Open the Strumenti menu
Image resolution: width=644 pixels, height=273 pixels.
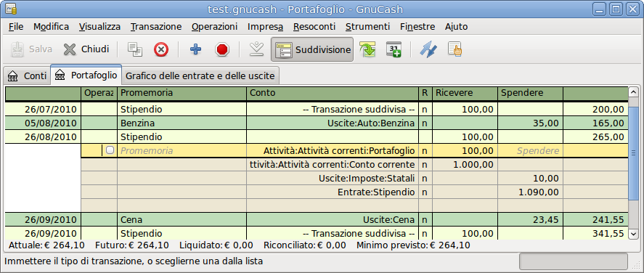pos(367,27)
